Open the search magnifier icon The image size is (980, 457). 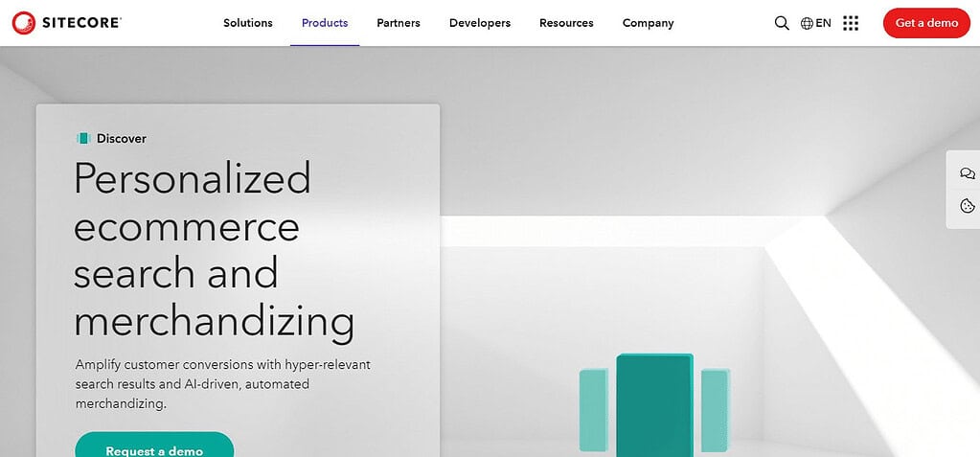point(782,23)
